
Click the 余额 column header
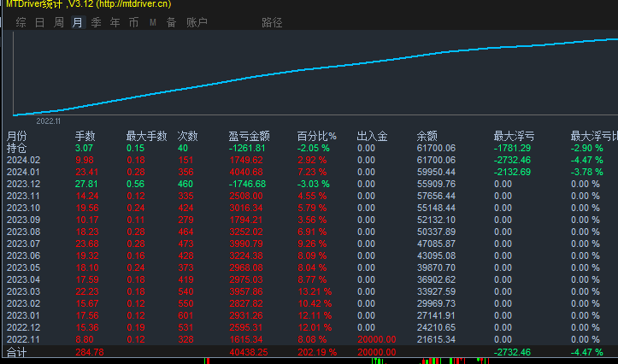(x=427, y=137)
